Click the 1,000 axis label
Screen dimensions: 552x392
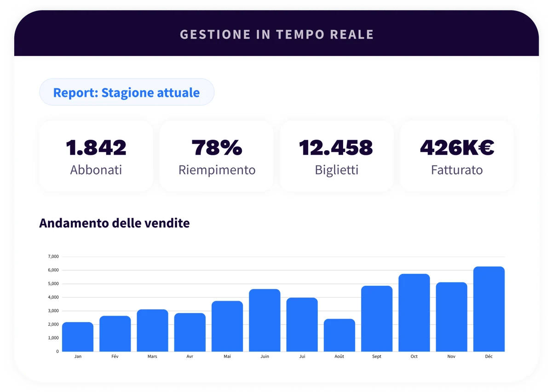tap(53, 338)
